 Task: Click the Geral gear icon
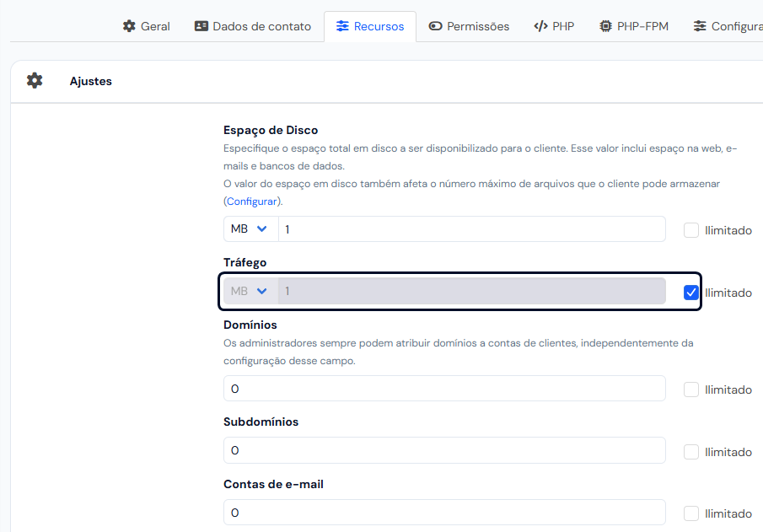pos(129,26)
